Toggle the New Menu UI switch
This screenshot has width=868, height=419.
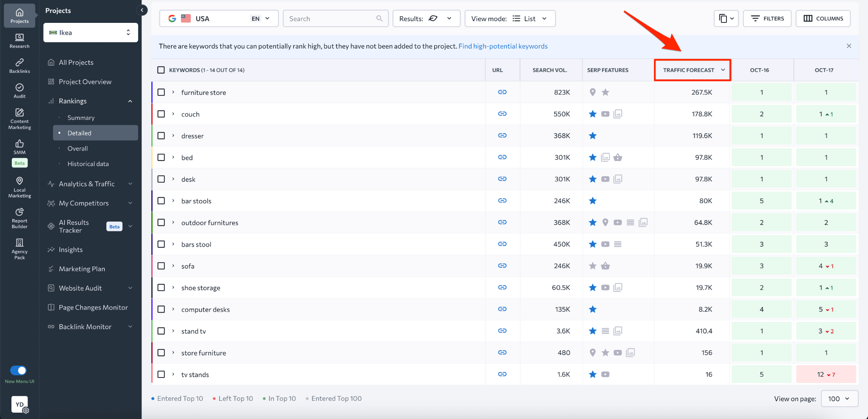[x=17, y=370]
